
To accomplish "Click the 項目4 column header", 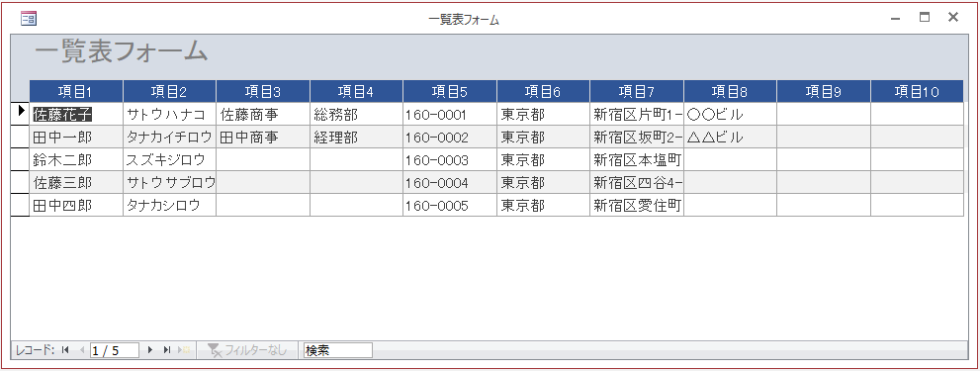I will tap(356, 91).
